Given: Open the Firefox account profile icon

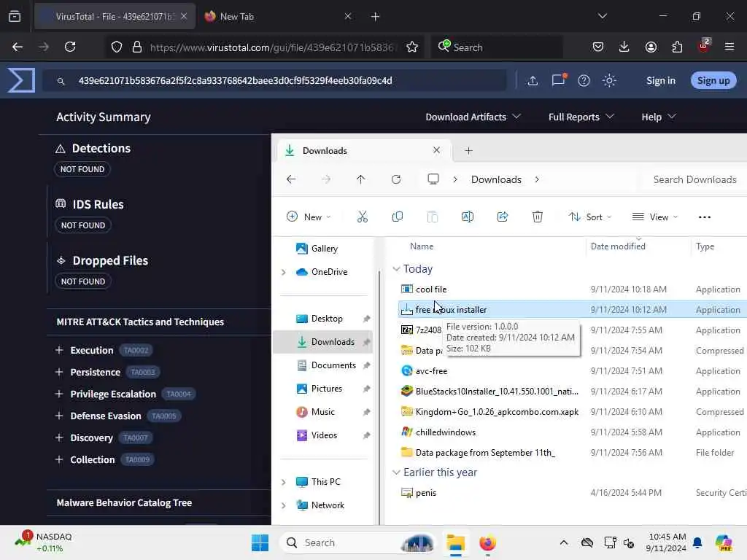Looking at the screenshot, I should (x=651, y=47).
